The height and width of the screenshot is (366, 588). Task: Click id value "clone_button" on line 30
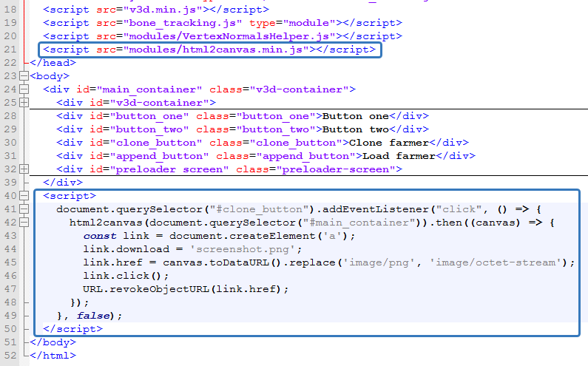click(156, 143)
